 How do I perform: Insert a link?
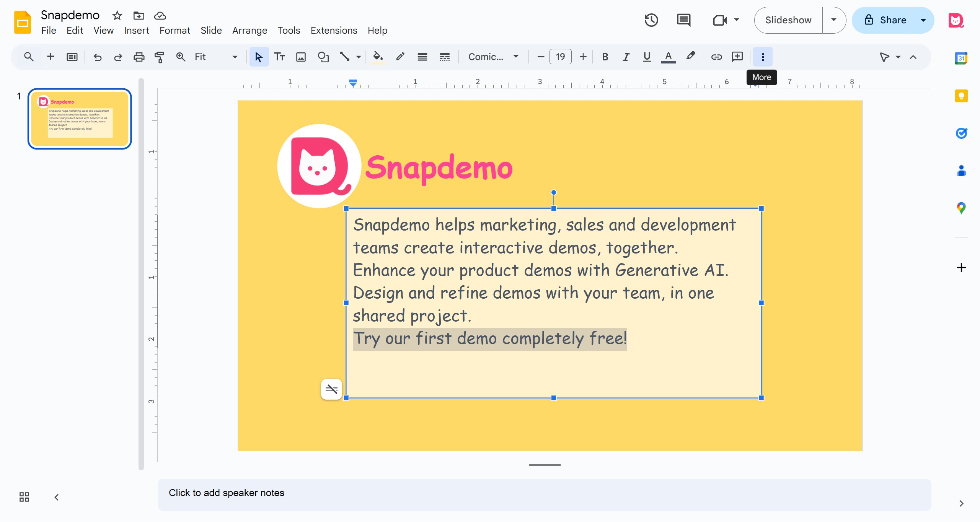point(716,57)
